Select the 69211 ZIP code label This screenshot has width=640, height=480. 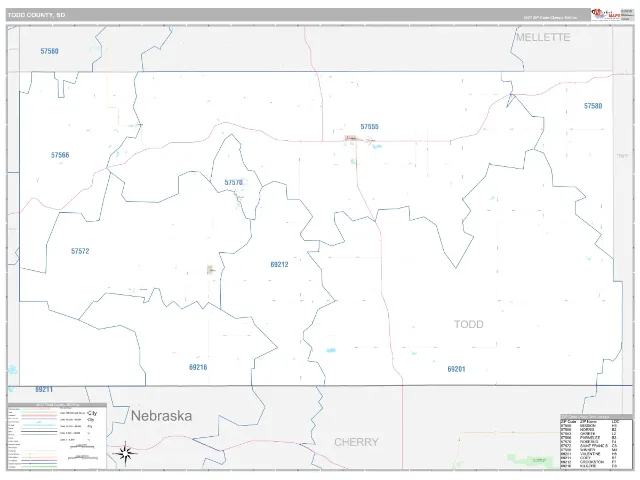coord(44,389)
